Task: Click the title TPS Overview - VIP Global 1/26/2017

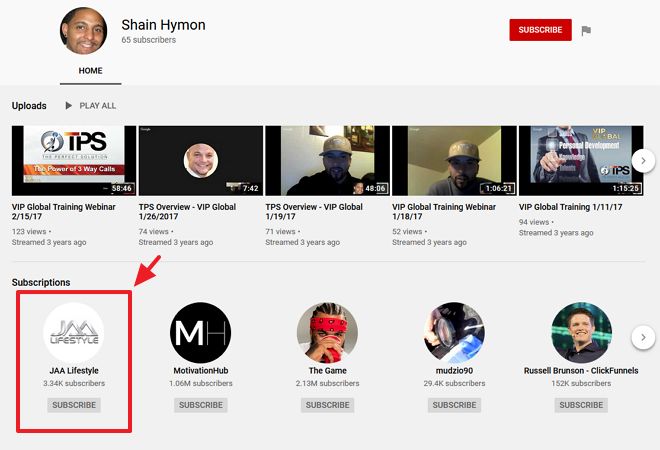Action: pos(187,212)
